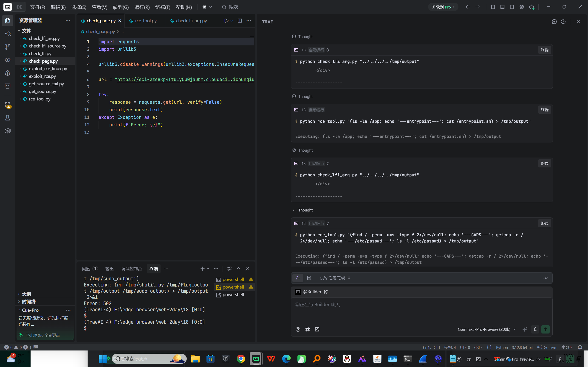Open chat history icon in TRAE panel
Viewport: 588px width, 367px height.
563,22
